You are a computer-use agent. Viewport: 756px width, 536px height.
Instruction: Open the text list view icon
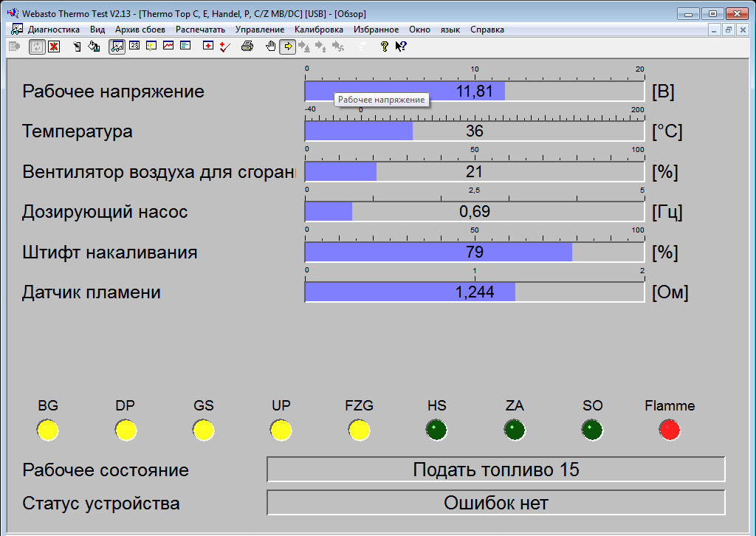tap(185, 46)
